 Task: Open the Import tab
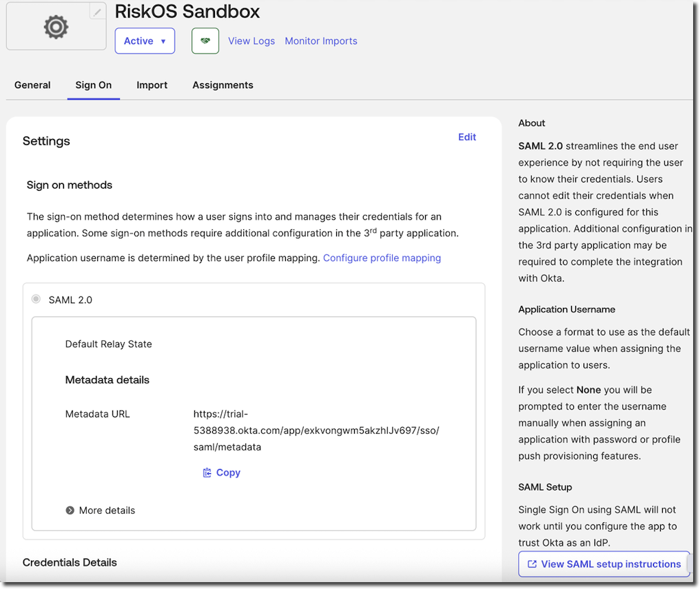tap(152, 85)
